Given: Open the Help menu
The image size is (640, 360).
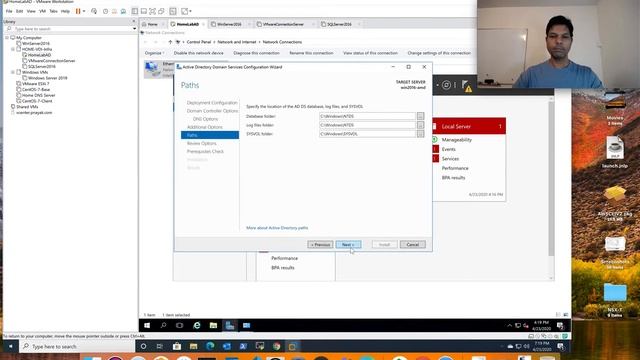Looking at the screenshot, I should pos(65,11).
